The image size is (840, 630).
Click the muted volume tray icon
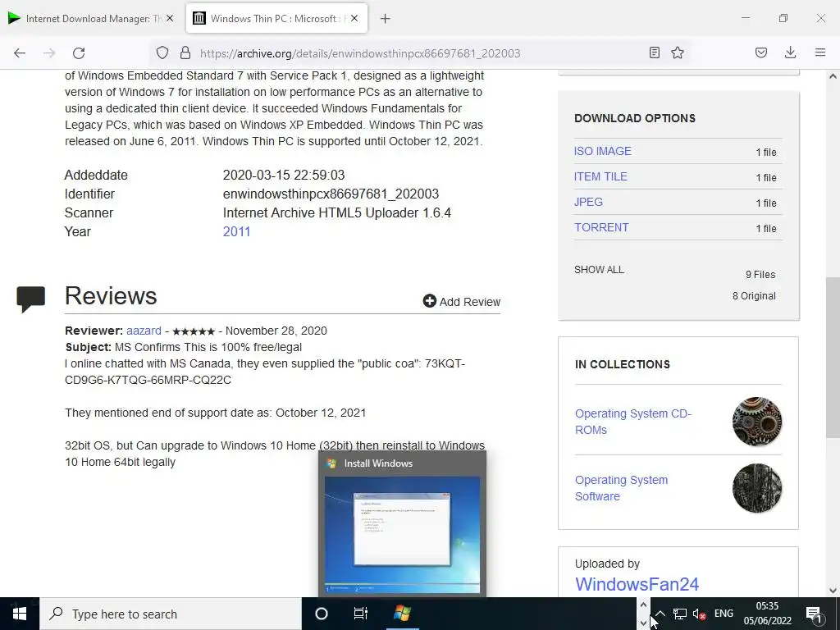pos(699,614)
